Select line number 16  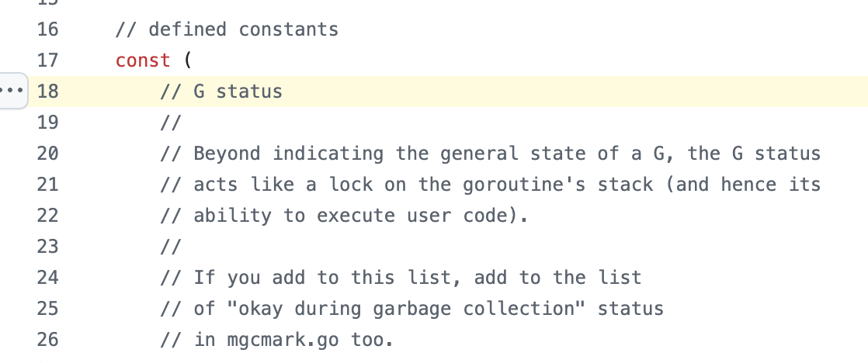pyautogui.click(x=47, y=29)
